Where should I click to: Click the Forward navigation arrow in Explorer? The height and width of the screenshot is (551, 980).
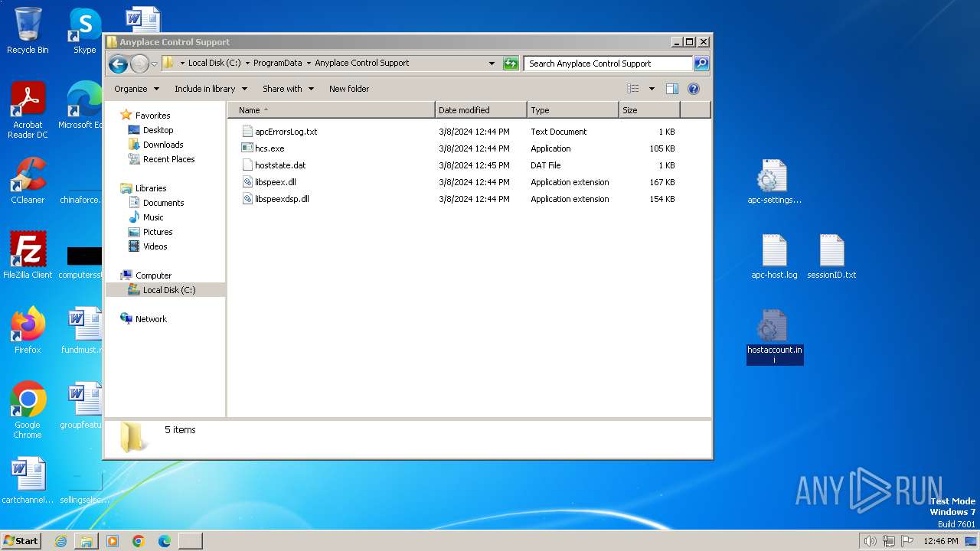pyautogui.click(x=139, y=64)
